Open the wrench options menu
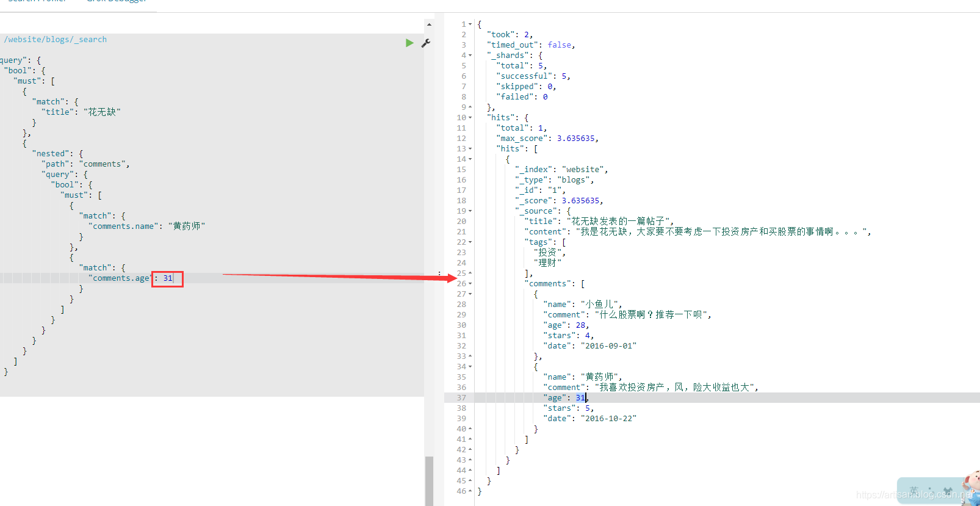Image resolution: width=980 pixels, height=506 pixels. [426, 43]
